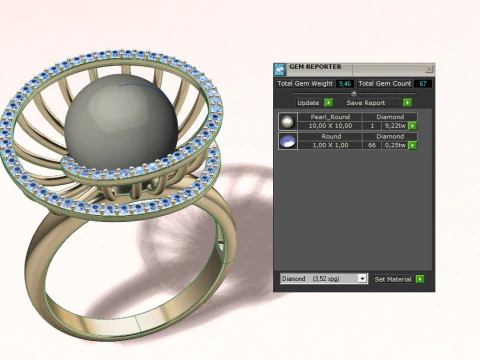Click the quantity 1 cell in Pearl row
Screen dimensions: 480x360
click(x=372, y=126)
